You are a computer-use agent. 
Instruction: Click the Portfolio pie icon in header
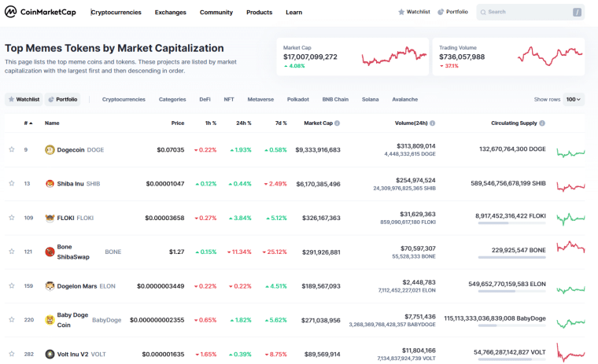point(441,12)
